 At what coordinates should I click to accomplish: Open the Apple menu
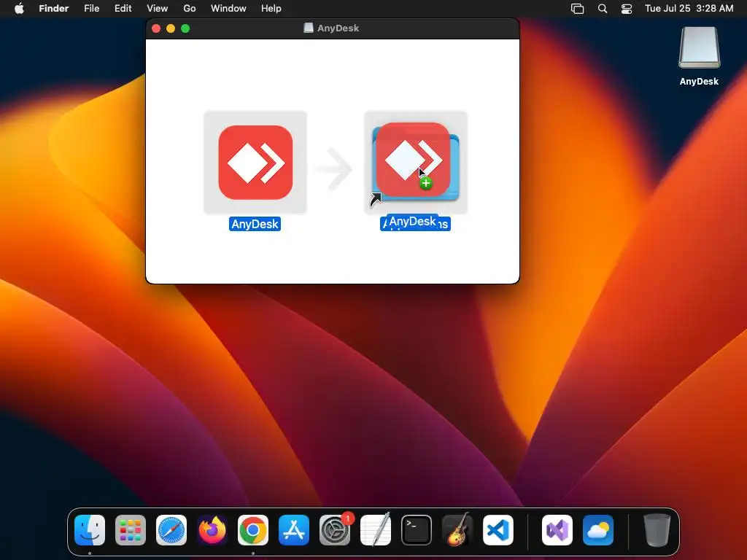[19, 9]
